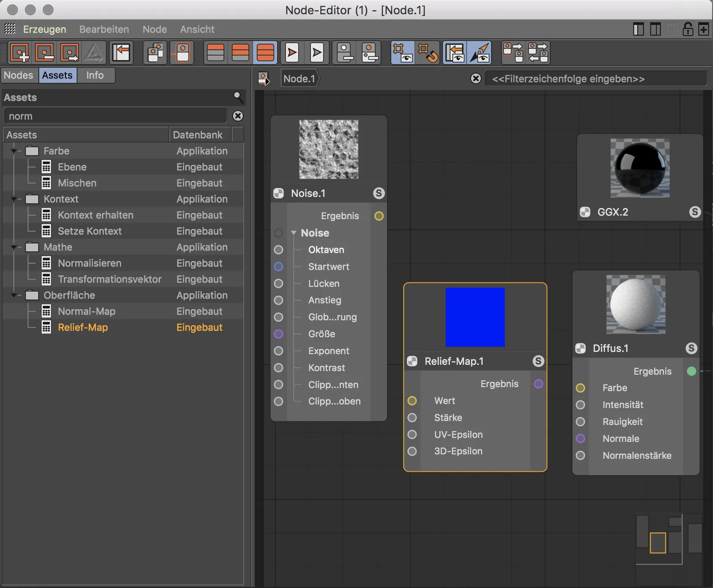713x588 pixels.
Task: Click the first node alignment icon after play arrows
Action: (344, 53)
